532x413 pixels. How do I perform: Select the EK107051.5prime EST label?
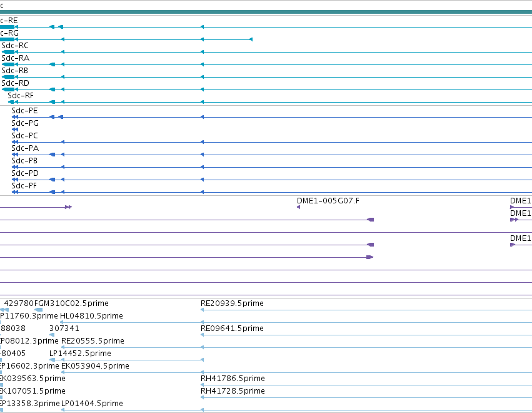tap(33, 391)
